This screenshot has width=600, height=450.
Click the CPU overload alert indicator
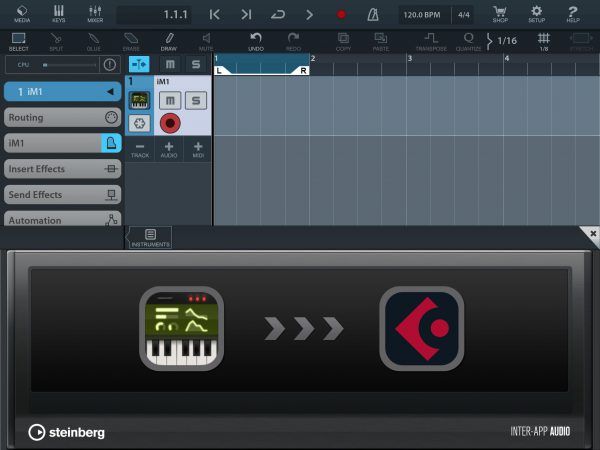coord(109,65)
